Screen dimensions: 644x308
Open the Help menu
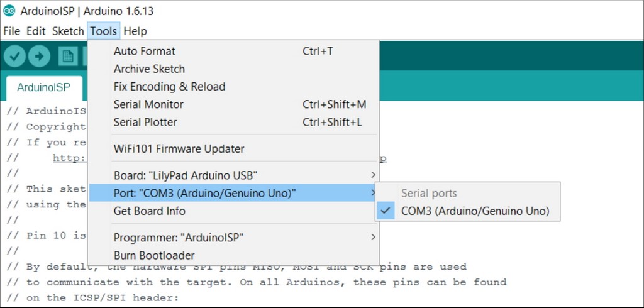coord(135,31)
